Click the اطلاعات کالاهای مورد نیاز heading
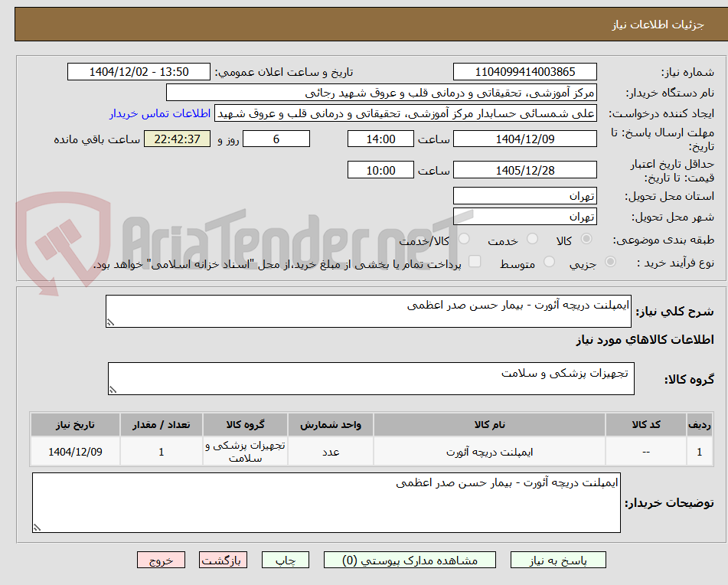 click(x=645, y=340)
